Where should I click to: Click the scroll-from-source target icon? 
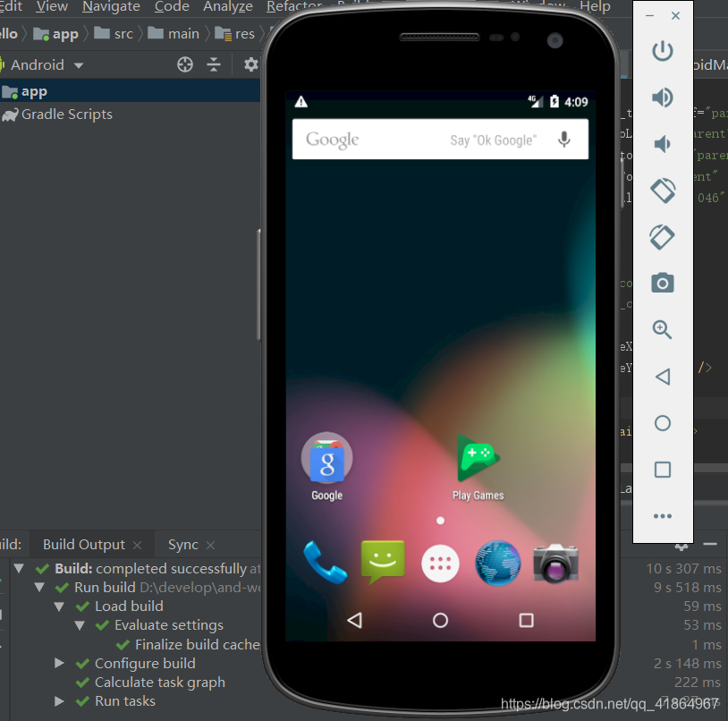tap(185, 64)
